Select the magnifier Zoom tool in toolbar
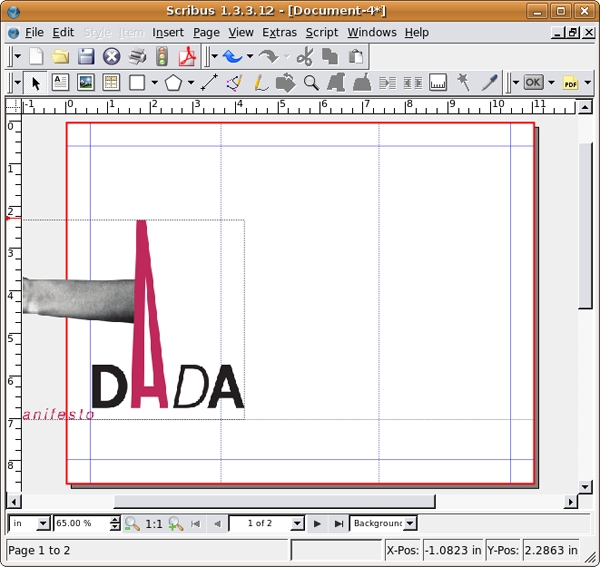The width and height of the screenshot is (600, 567). coord(311,83)
